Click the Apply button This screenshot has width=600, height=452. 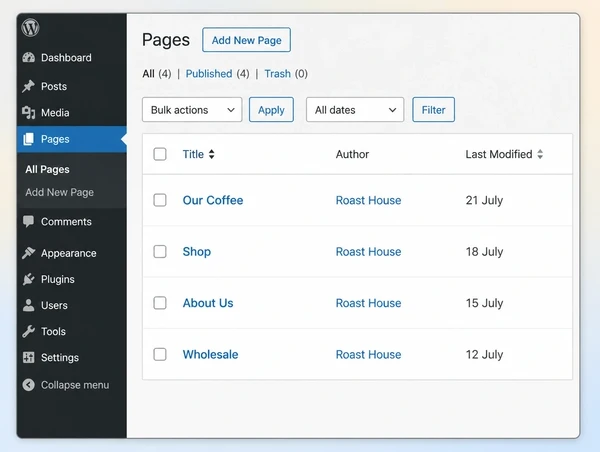point(271,110)
